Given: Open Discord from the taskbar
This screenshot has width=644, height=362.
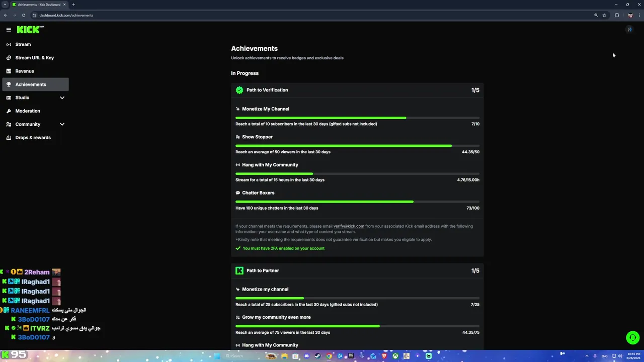Looking at the screenshot, I should (x=306, y=356).
